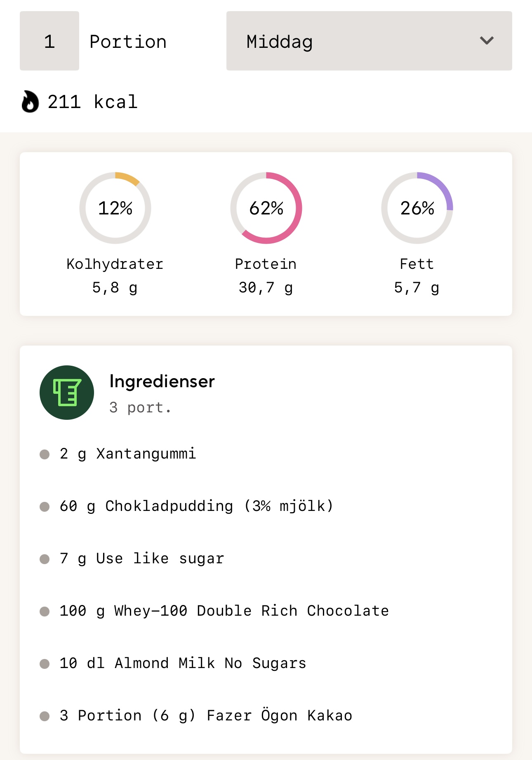The width and height of the screenshot is (532, 760).
Task: Tap the 211 kcal label
Action: pos(92,102)
